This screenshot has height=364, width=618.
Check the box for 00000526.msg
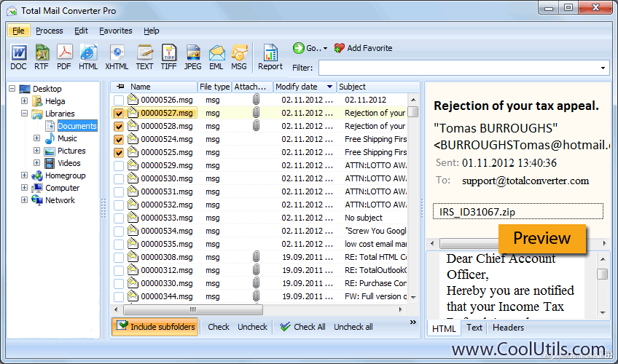[x=119, y=100]
